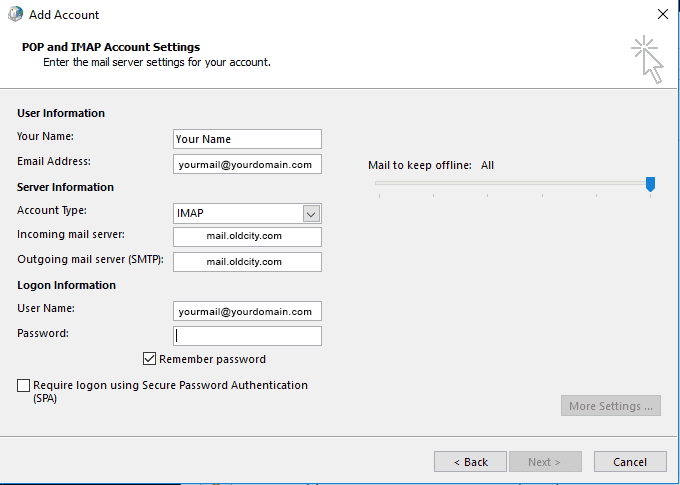The width and height of the screenshot is (680, 485).
Task: Enable Require logon using Secure Password Authentication
Action: pyautogui.click(x=24, y=385)
